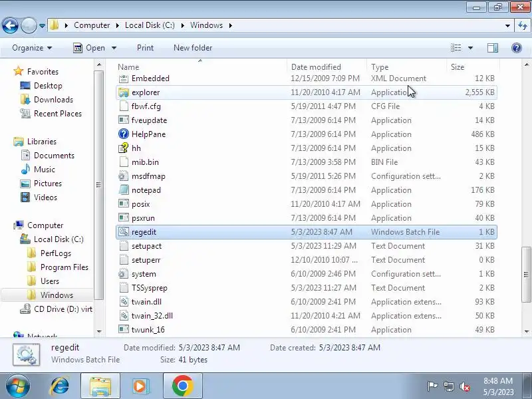Open CD Drive (D:) in navigation tree
Viewport: 532px width, 399px height.
(57, 309)
